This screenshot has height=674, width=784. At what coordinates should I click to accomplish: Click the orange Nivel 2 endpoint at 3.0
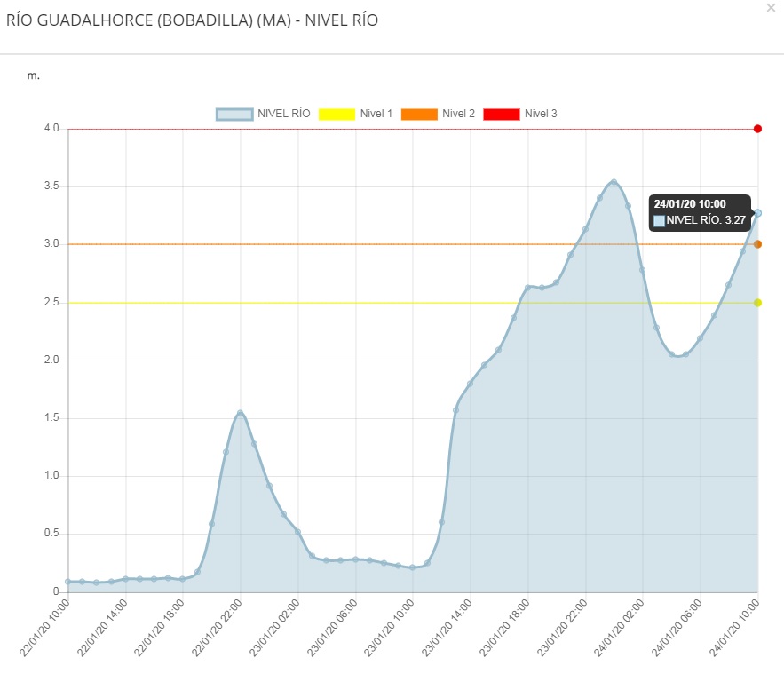point(757,244)
